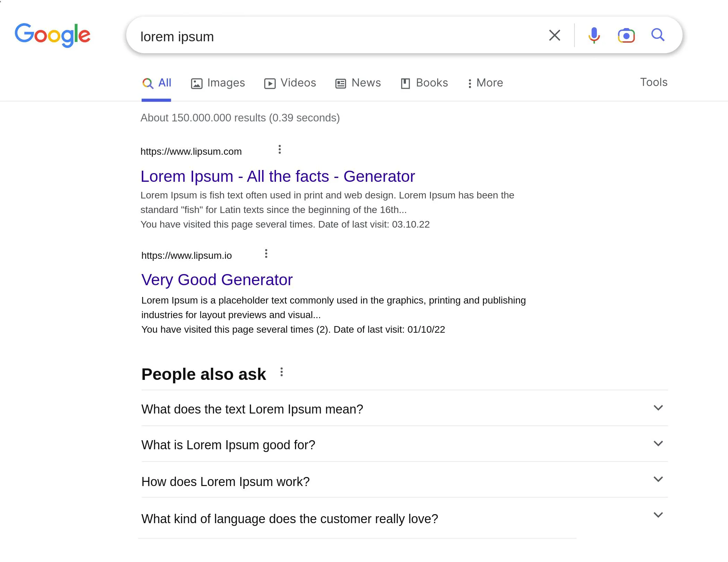
Task: Expand 'How does Lorem Ipsum work?' question
Action: coord(658,479)
